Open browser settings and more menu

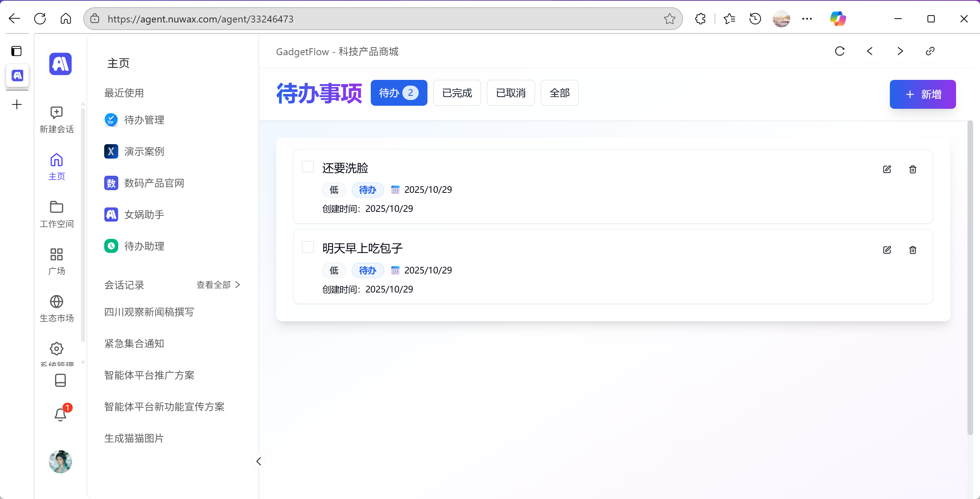(807, 19)
